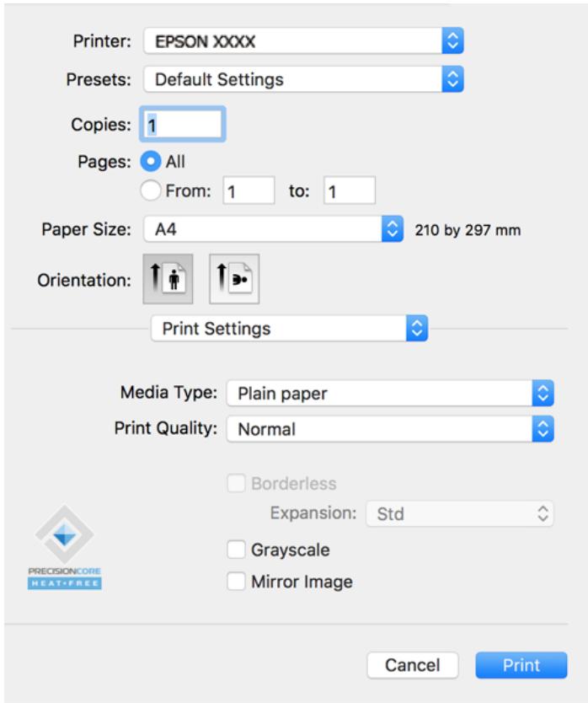Open the EPSON XXXX printer dropdown
Image resolution: width=588 pixels, height=703 pixels.
point(303,40)
